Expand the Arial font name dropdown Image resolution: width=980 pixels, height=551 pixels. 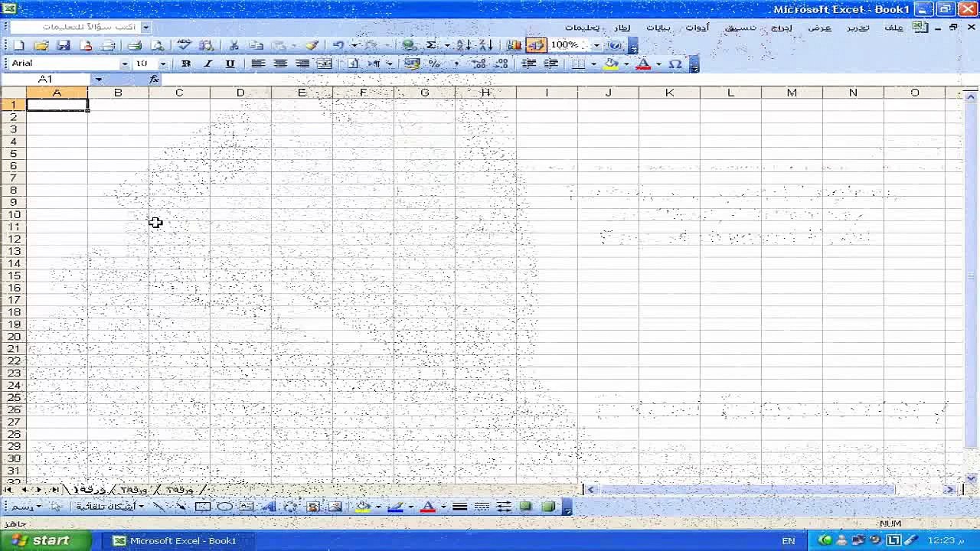coord(125,64)
